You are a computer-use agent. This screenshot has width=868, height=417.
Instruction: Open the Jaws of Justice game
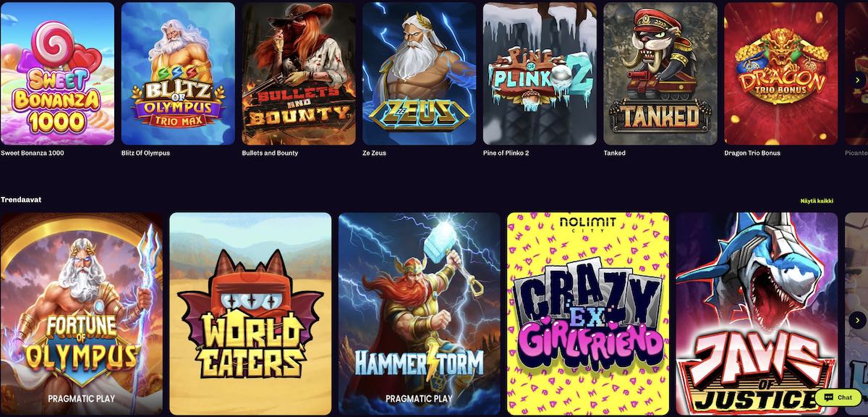click(757, 313)
